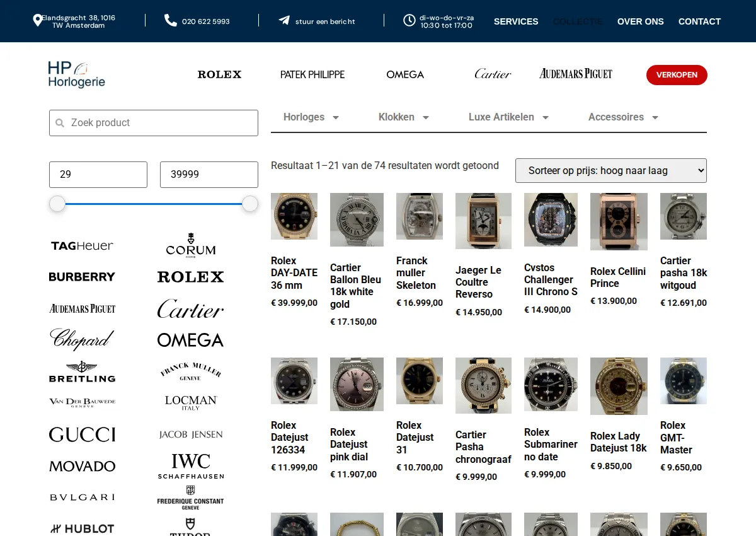Filter by Burberry logo in sidebar
The image size is (756, 536).
click(x=82, y=277)
